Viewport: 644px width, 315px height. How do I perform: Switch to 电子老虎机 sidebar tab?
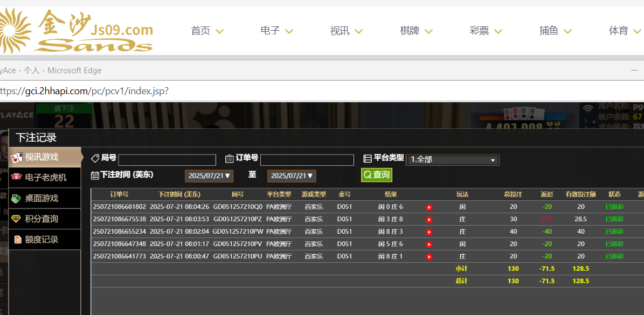pos(45,177)
